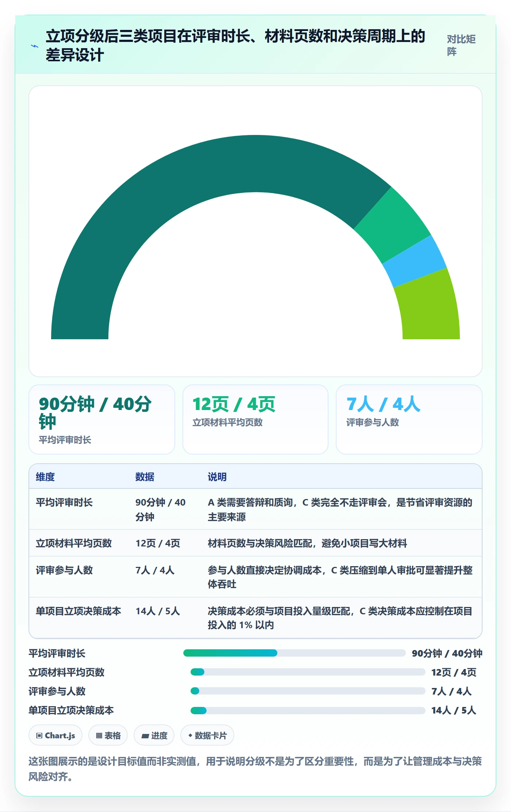Select the 7人 / 4人 data card
The image size is (511, 812).
[x=409, y=419]
